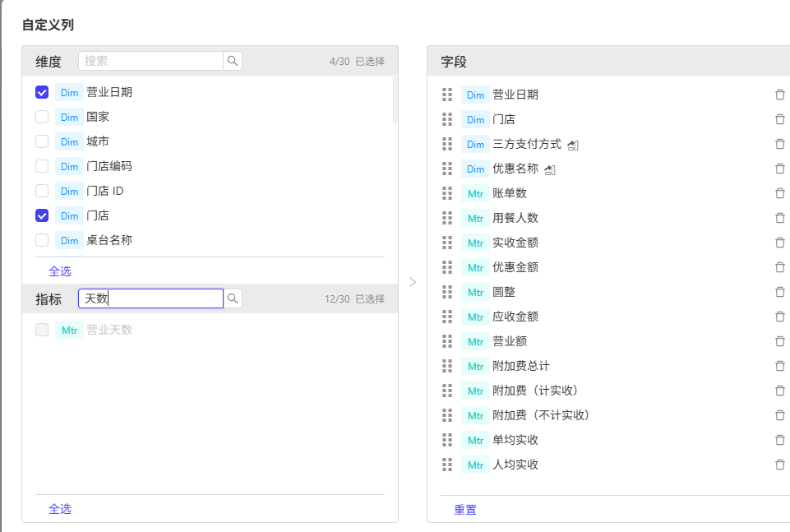
Task: Click 重置 to reset the fields
Action: coord(465,510)
